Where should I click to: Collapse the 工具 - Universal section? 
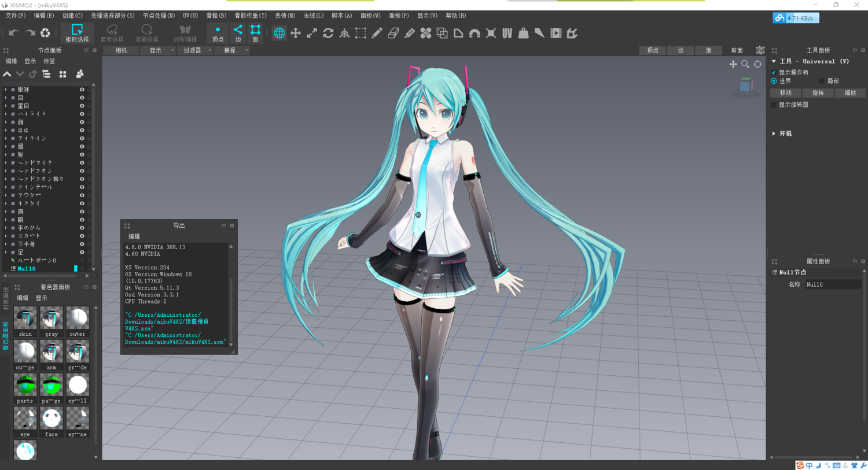point(774,61)
